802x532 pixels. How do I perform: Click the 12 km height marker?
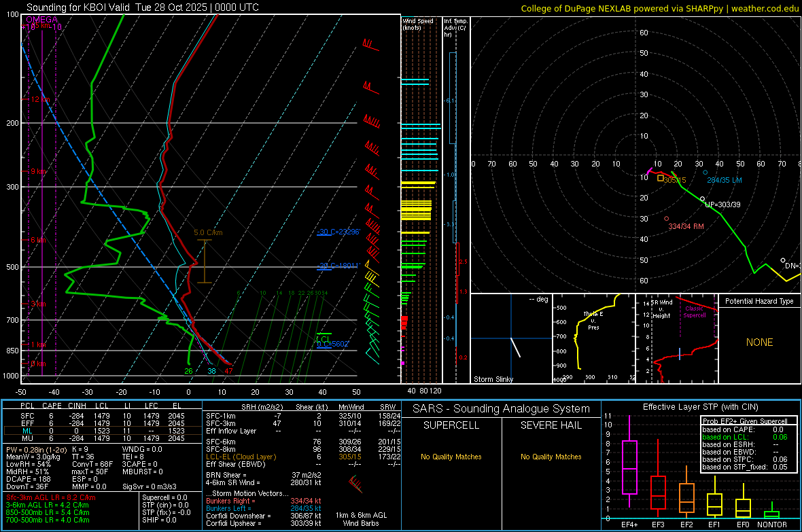tap(39, 99)
